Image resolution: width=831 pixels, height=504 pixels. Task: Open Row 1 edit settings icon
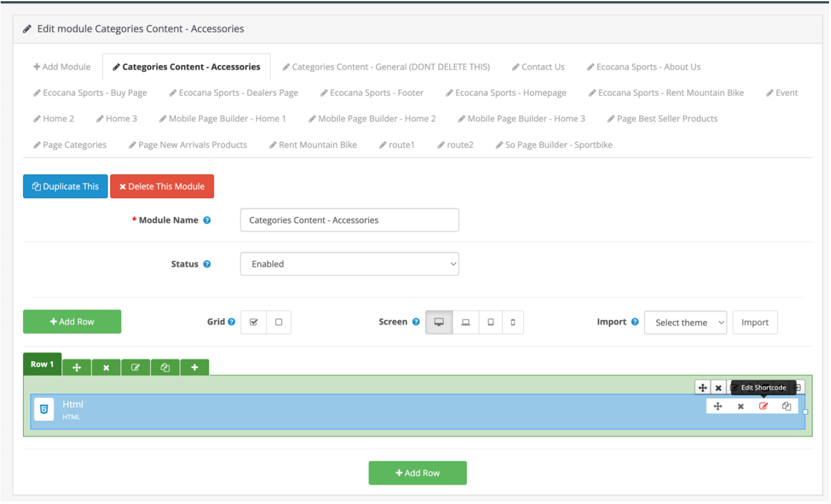point(135,367)
